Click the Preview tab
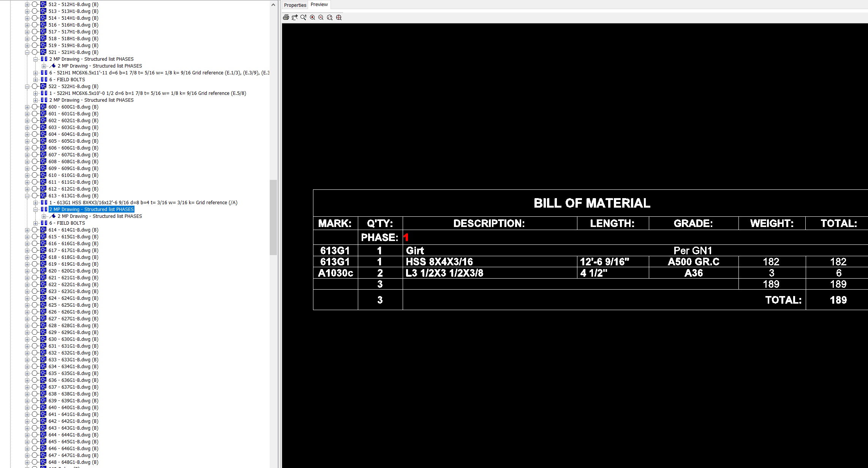868x468 pixels. [x=319, y=5]
